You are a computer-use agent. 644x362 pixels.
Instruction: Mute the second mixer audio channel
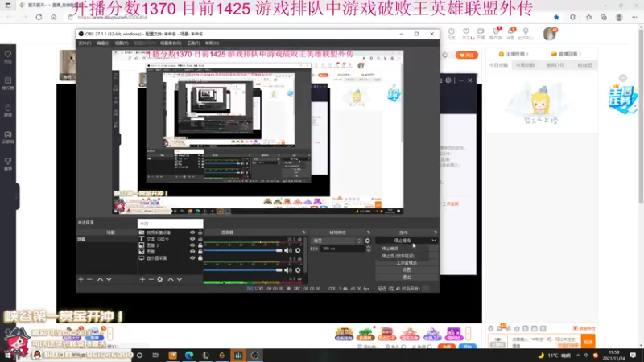[288, 270]
